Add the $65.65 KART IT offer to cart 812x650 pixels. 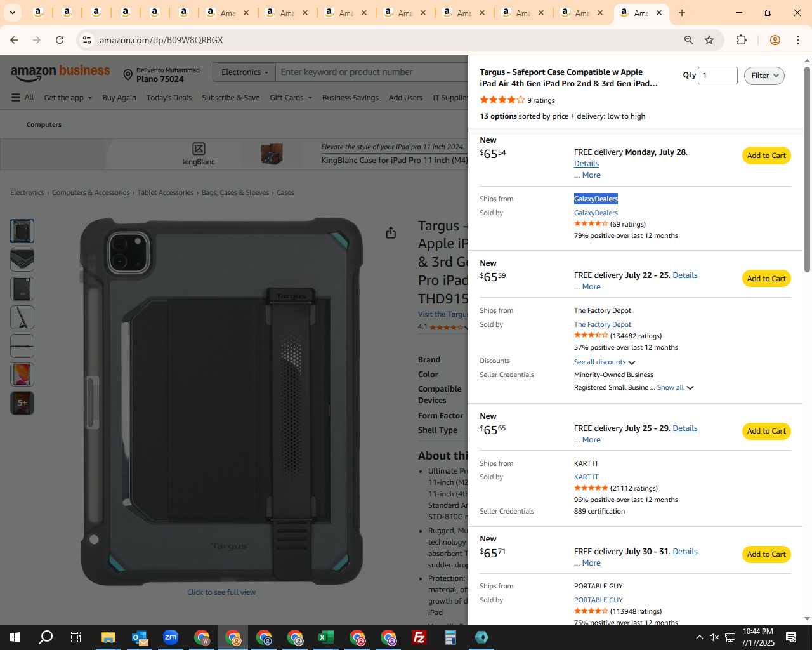(766, 431)
